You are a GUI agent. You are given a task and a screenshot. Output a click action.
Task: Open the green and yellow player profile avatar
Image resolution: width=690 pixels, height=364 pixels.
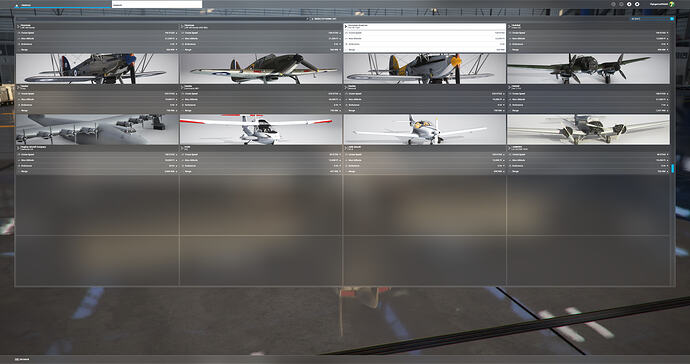coord(672,4)
